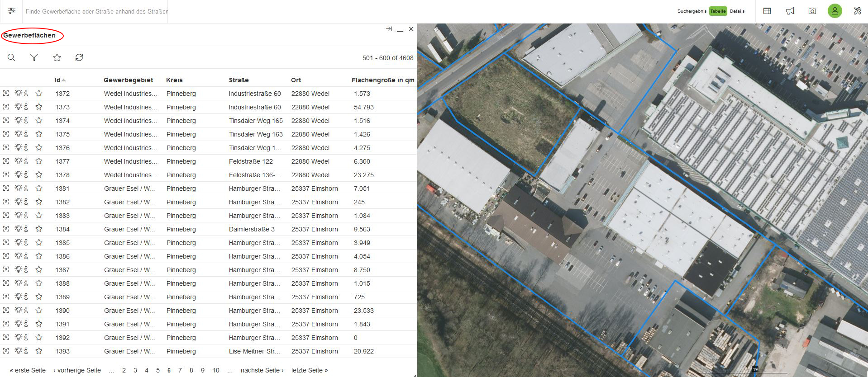868x377 pixels.
Task: Zoom map to row 1372
Action: [6, 94]
